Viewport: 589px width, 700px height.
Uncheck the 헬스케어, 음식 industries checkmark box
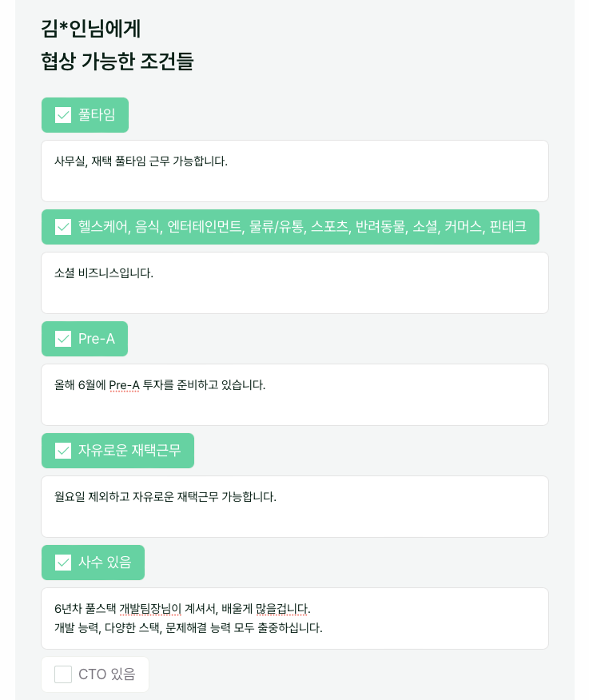point(63,227)
